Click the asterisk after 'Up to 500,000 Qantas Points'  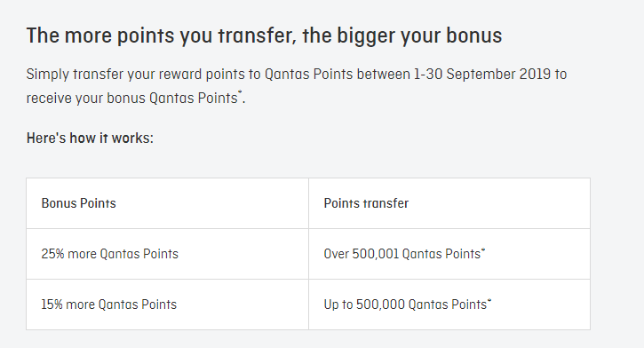[x=489, y=300]
